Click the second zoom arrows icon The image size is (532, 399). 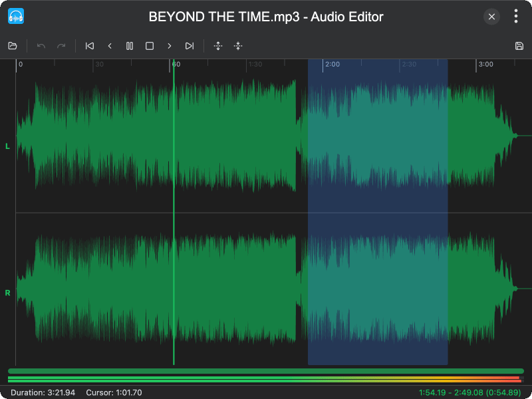pyautogui.click(x=238, y=46)
